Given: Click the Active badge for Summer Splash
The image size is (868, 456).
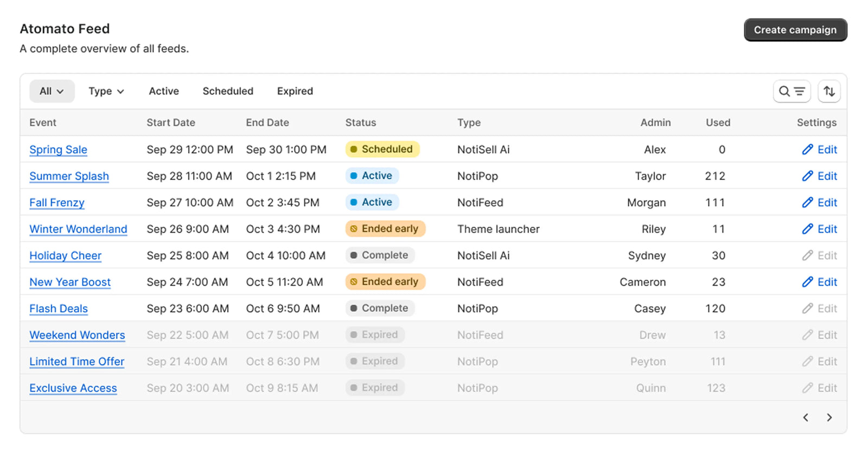Looking at the screenshot, I should [x=372, y=176].
